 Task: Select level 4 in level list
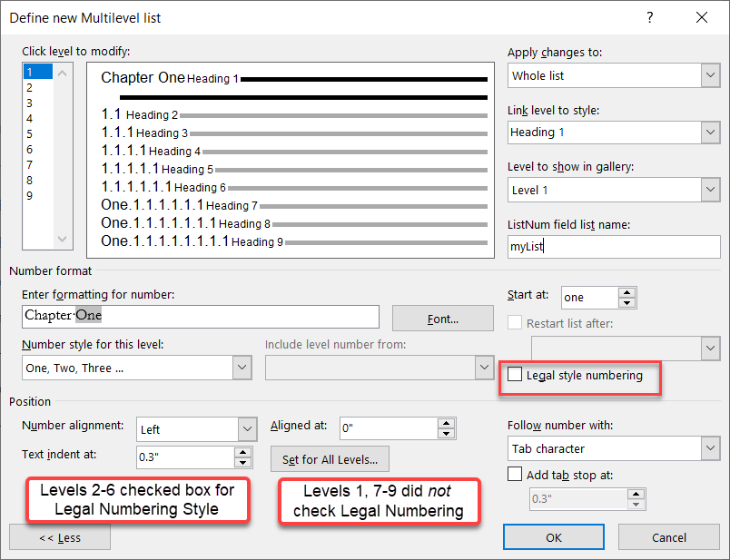[38, 118]
